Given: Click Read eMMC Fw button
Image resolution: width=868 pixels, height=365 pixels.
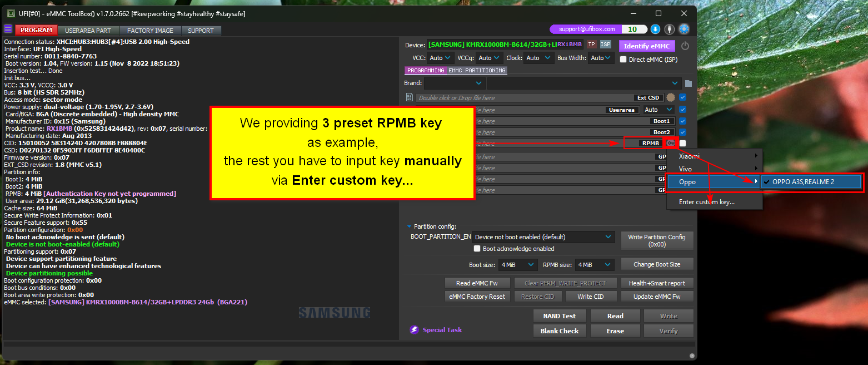Looking at the screenshot, I should click(477, 283).
